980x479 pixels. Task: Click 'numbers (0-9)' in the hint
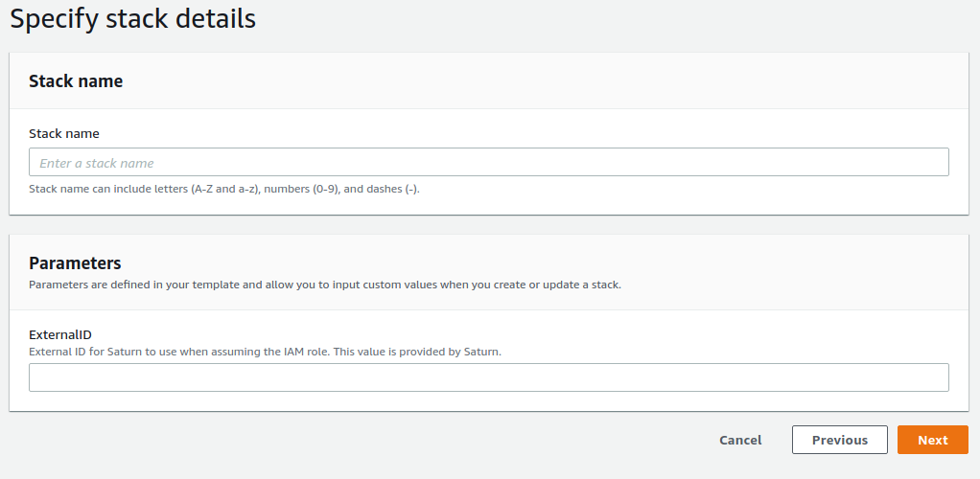(301, 189)
